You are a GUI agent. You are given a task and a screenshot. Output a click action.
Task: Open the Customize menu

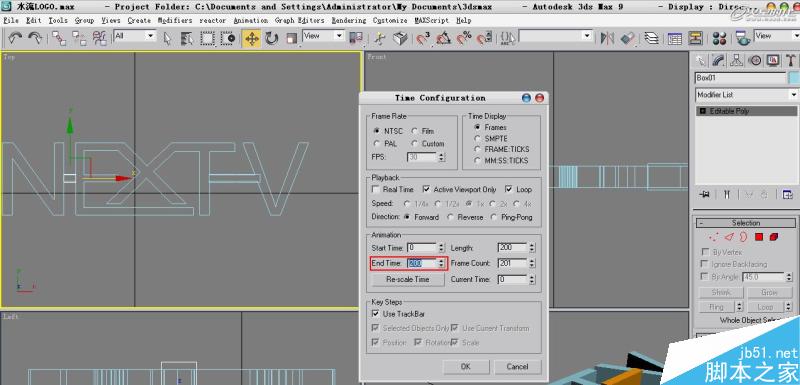pyautogui.click(x=390, y=20)
